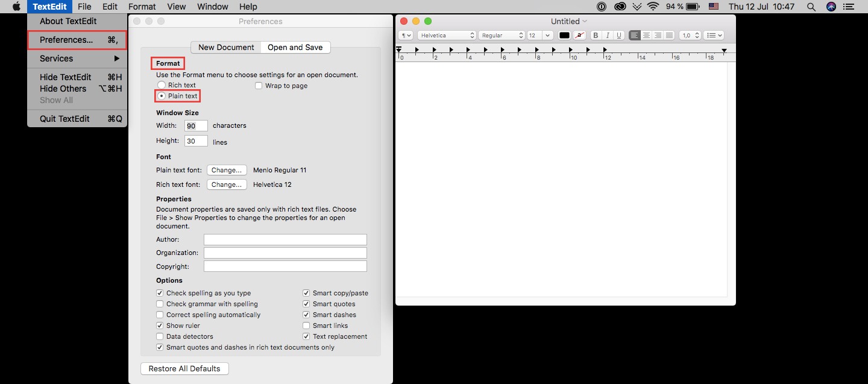Click the Width characters input field

coord(197,126)
